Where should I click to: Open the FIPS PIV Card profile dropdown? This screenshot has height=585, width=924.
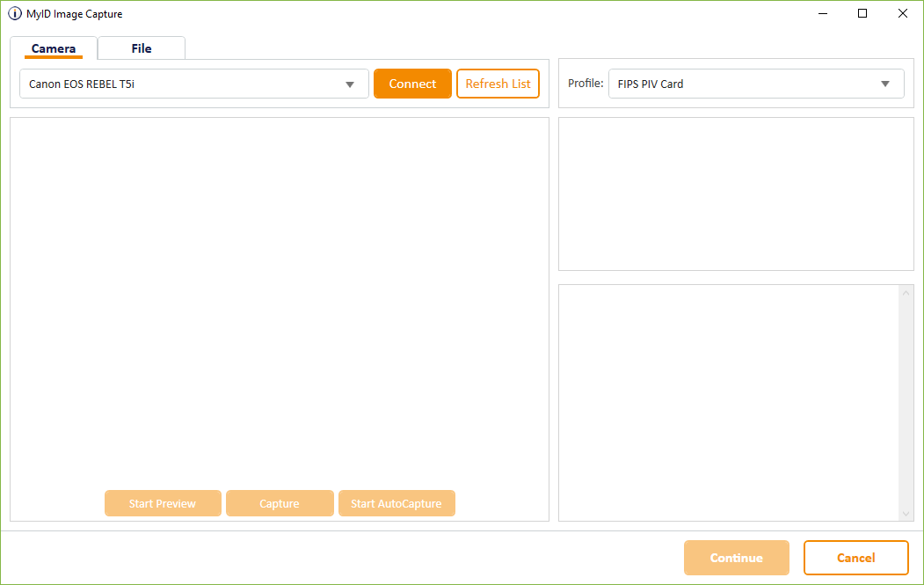(756, 84)
